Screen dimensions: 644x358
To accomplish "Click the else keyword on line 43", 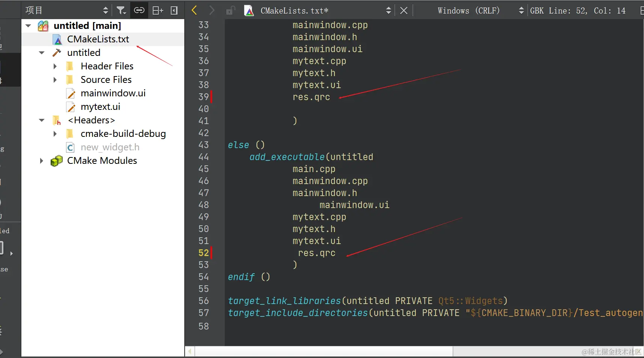I will coord(239,145).
